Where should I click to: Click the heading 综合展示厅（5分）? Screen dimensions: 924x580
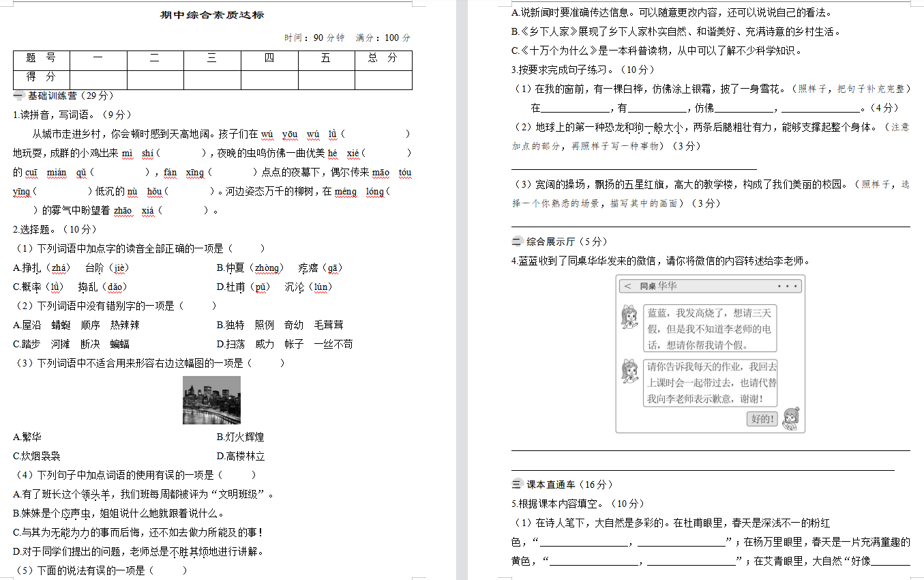click(x=567, y=242)
